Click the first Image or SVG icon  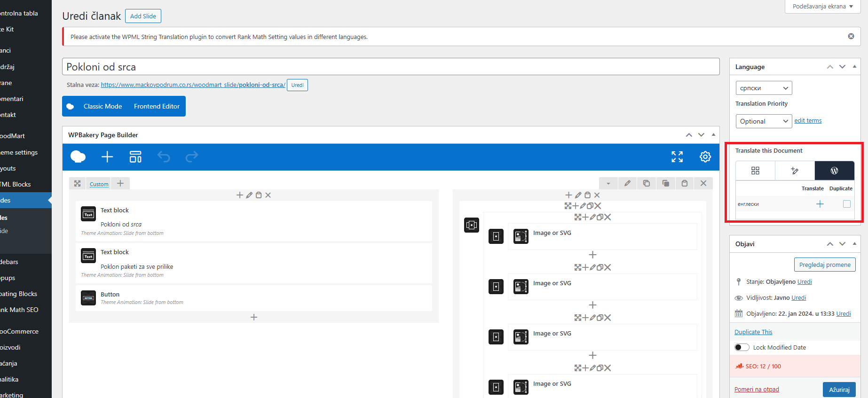pyautogui.click(x=521, y=236)
